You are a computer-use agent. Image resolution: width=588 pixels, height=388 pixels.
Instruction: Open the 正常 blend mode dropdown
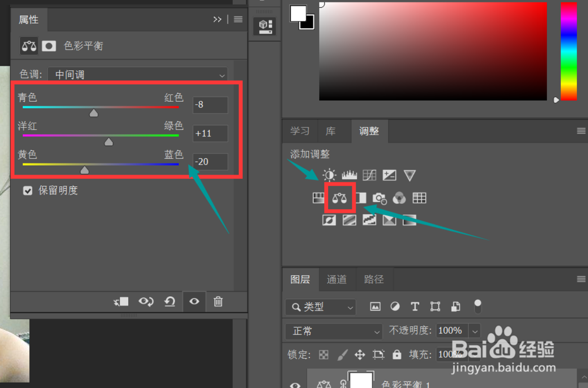coord(334,332)
